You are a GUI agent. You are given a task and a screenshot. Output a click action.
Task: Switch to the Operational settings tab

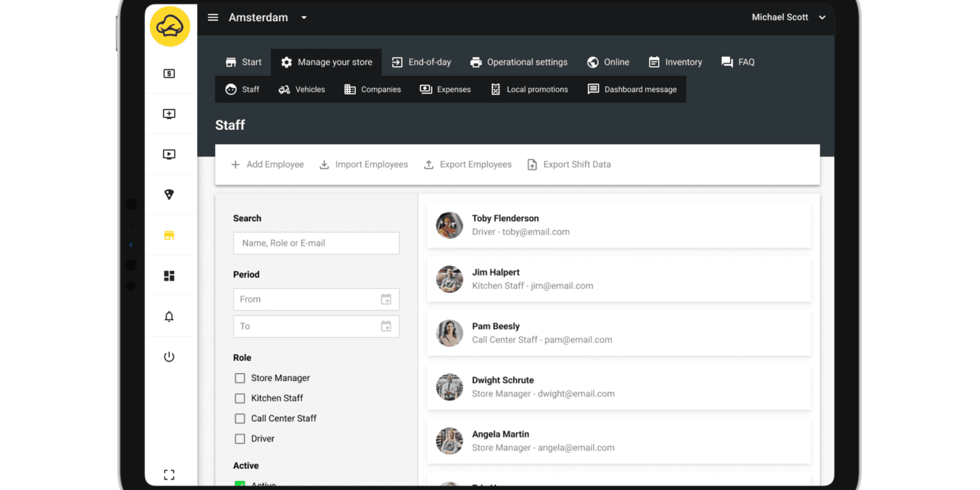(x=519, y=62)
